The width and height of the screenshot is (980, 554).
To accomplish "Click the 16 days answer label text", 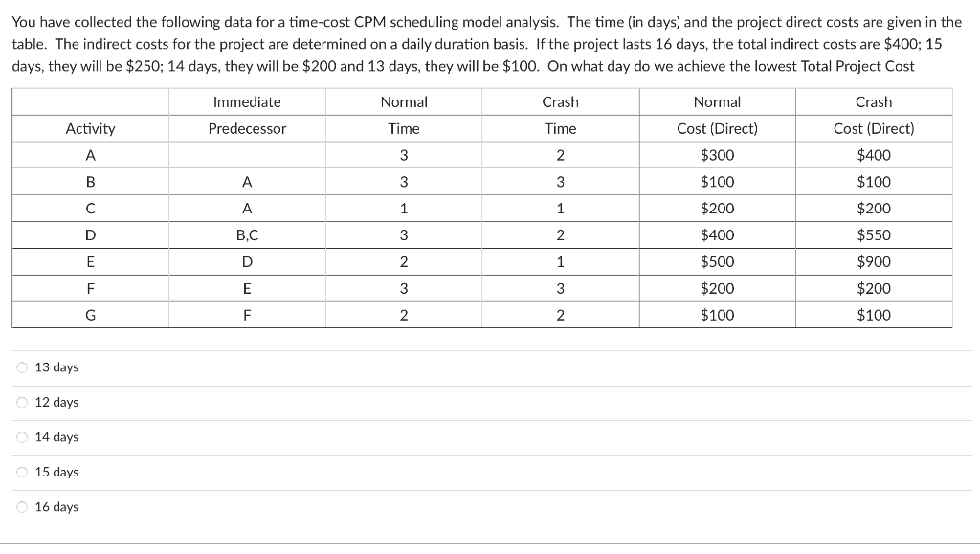I will (59, 507).
